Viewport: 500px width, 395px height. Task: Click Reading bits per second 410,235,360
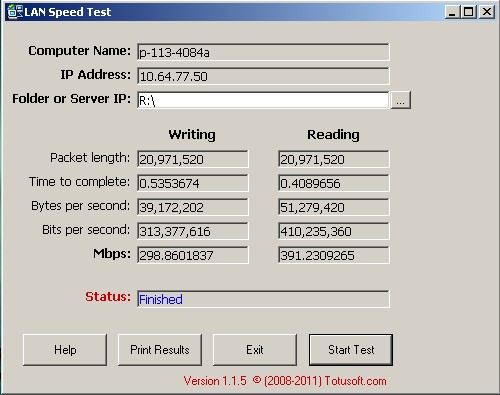[334, 231]
